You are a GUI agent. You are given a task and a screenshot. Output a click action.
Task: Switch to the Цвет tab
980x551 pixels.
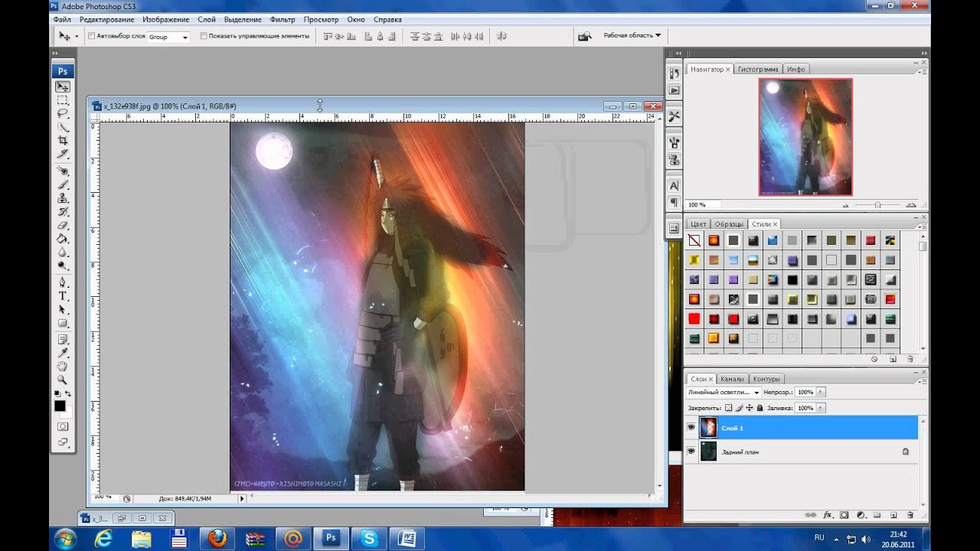click(698, 224)
